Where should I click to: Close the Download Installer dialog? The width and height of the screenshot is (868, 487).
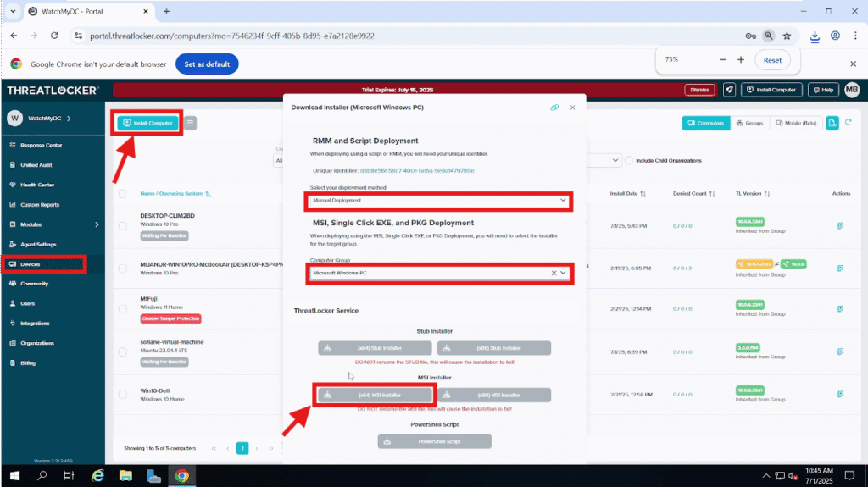coord(572,108)
